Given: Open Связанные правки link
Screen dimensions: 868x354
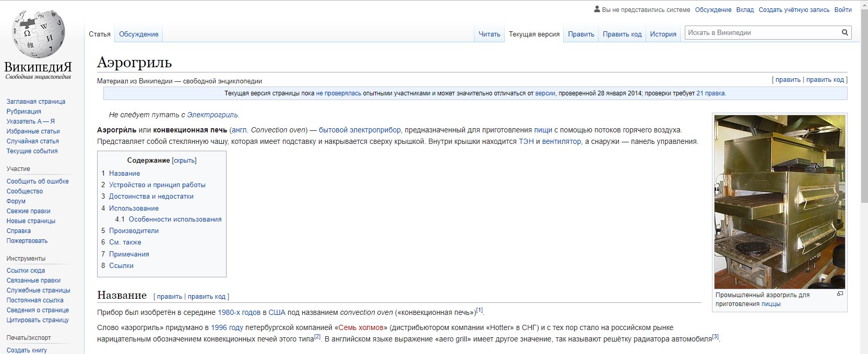Looking at the screenshot, I should point(33,280).
